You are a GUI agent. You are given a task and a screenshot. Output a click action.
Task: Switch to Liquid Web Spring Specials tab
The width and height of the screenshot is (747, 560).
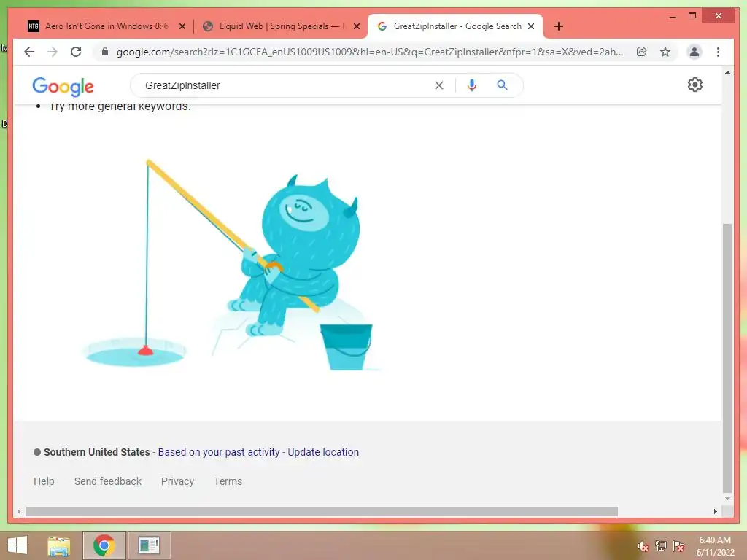(280, 26)
